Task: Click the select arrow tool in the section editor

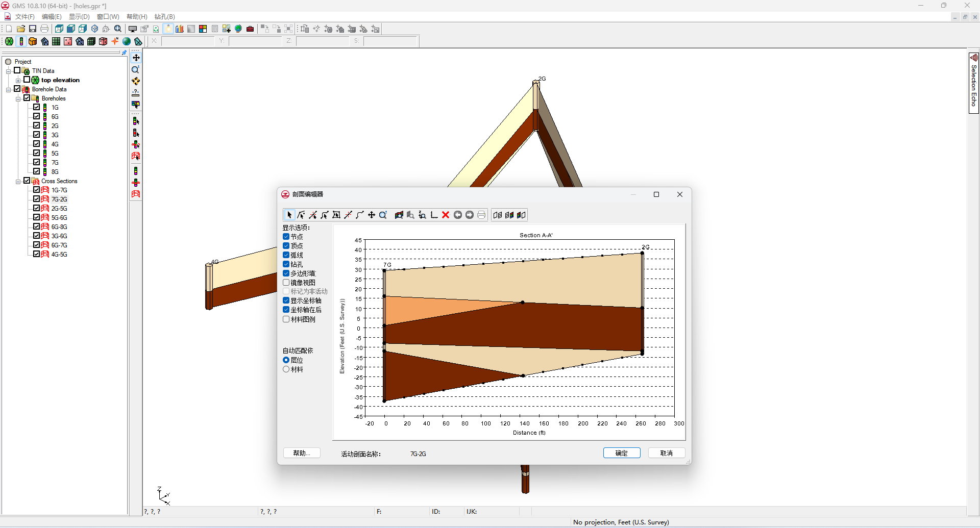Action: (x=289, y=215)
